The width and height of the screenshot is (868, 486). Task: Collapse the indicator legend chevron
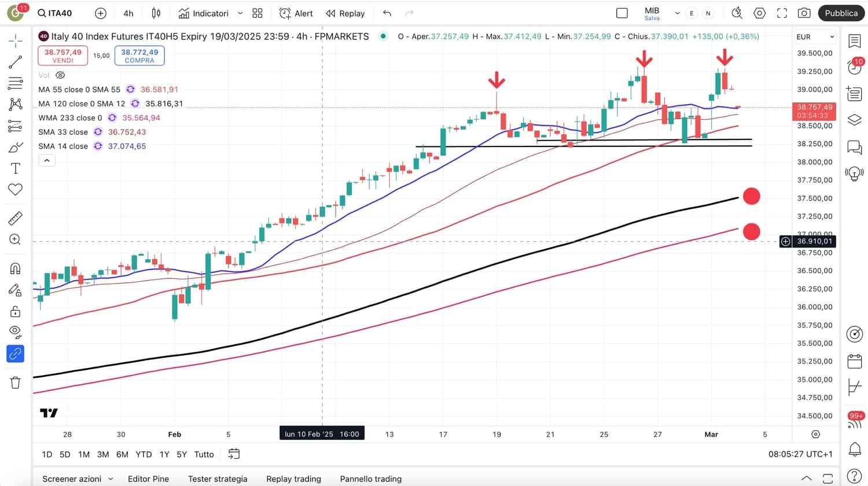(47, 160)
